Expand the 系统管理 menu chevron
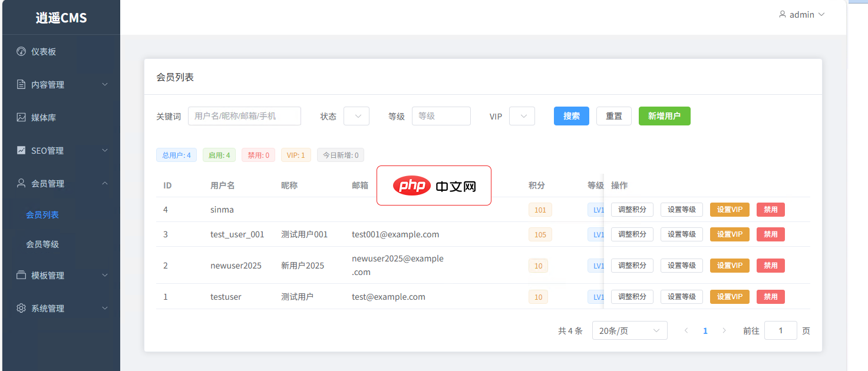This screenshot has width=868, height=371. (105, 308)
